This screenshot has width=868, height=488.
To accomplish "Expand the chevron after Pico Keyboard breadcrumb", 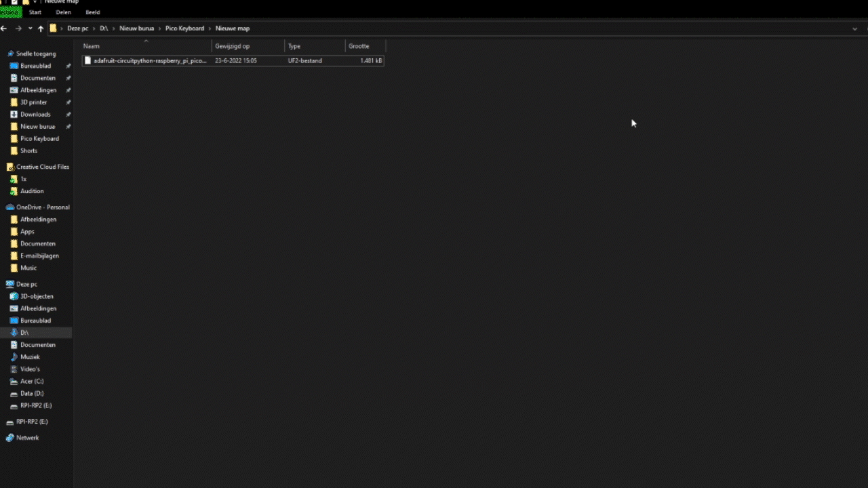I will point(210,28).
